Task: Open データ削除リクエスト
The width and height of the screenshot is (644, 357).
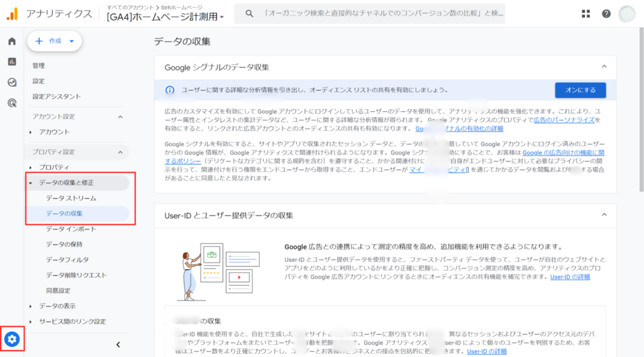Action: click(76, 275)
